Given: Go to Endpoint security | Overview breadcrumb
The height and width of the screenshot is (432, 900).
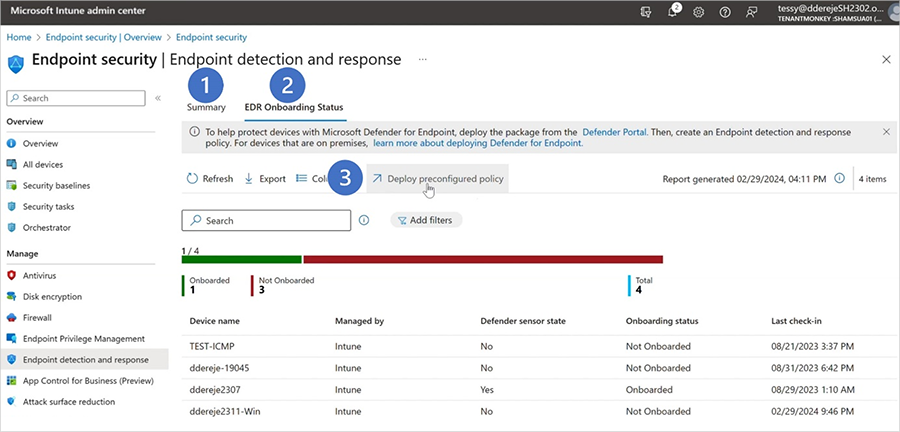Looking at the screenshot, I should tap(104, 37).
